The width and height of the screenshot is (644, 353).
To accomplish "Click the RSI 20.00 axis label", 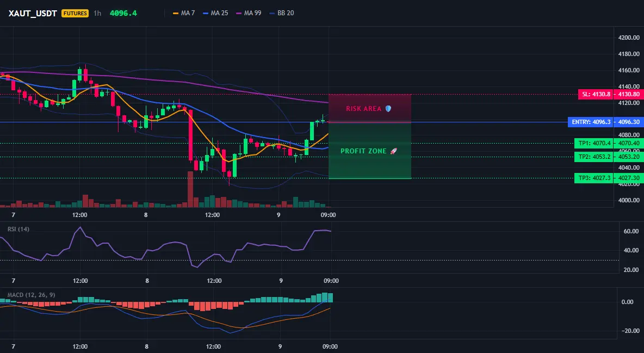I will (631, 270).
